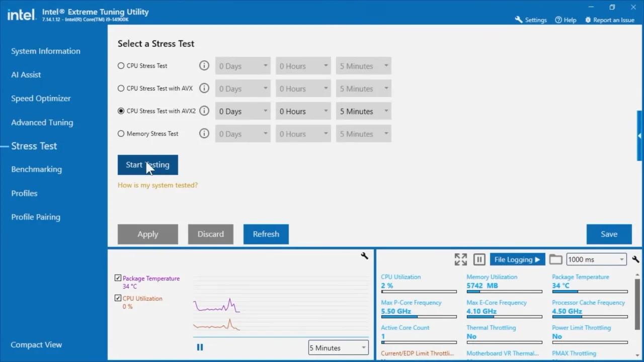Pause the live graph below the chart
Screen dimensions: 644x362
[x=200, y=347]
